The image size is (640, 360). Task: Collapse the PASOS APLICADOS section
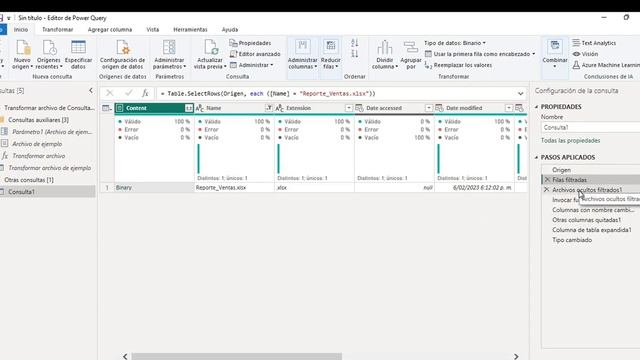click(536, 157)
